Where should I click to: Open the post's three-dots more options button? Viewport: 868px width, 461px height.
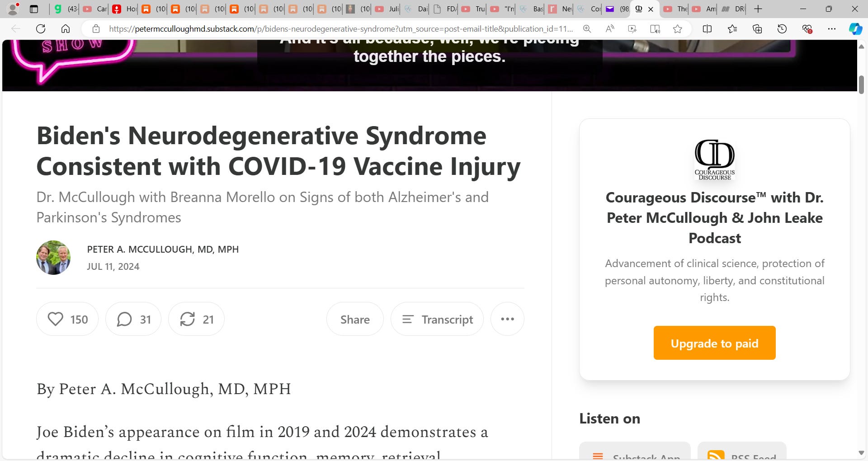507,319
